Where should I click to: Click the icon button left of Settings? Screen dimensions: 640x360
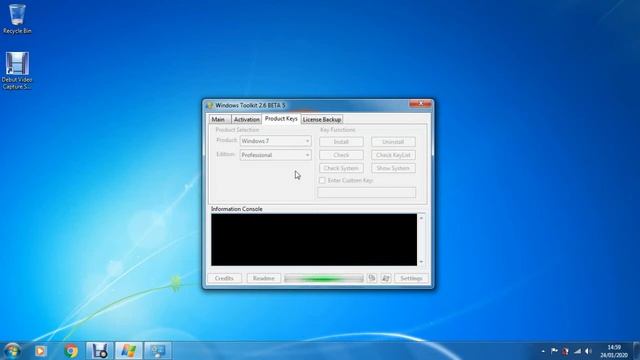tap(386, 278)
